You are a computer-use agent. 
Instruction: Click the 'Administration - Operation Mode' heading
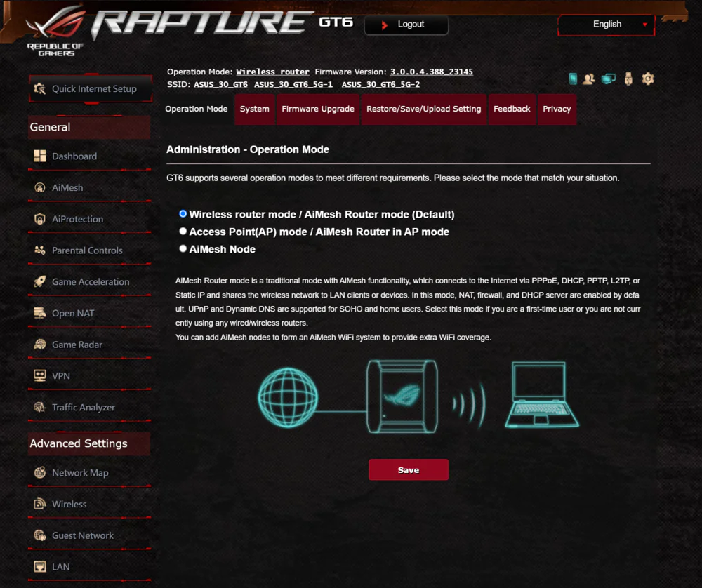[x=248, y=149]
